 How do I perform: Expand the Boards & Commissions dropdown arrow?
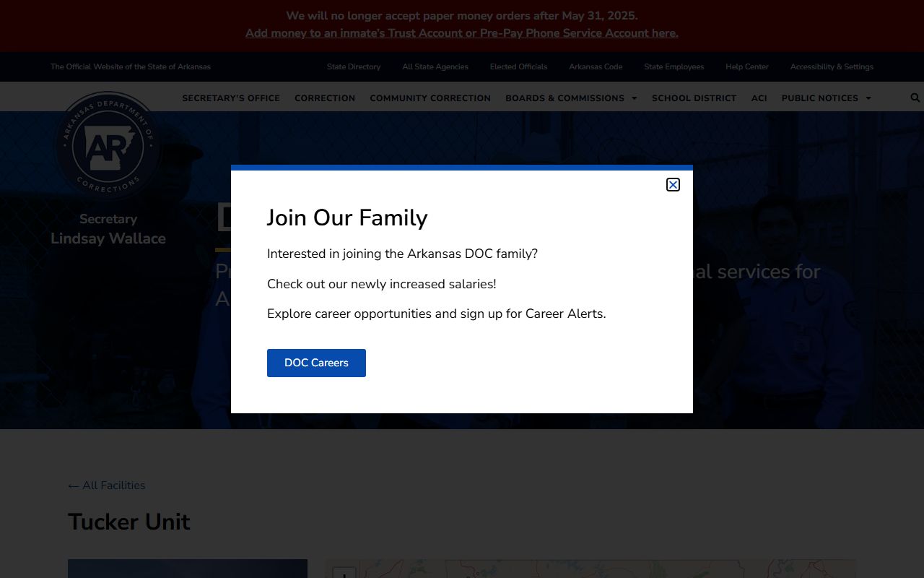point(635,98)
